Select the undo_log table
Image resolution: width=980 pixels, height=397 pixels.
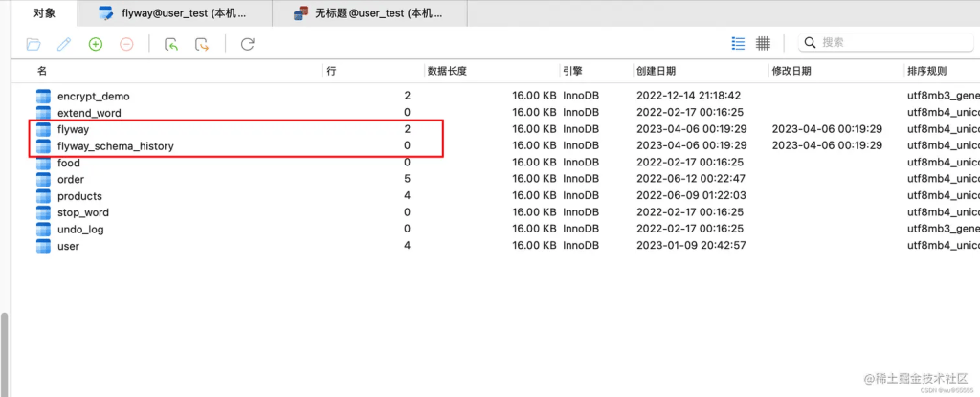click(x=80, y=230)
